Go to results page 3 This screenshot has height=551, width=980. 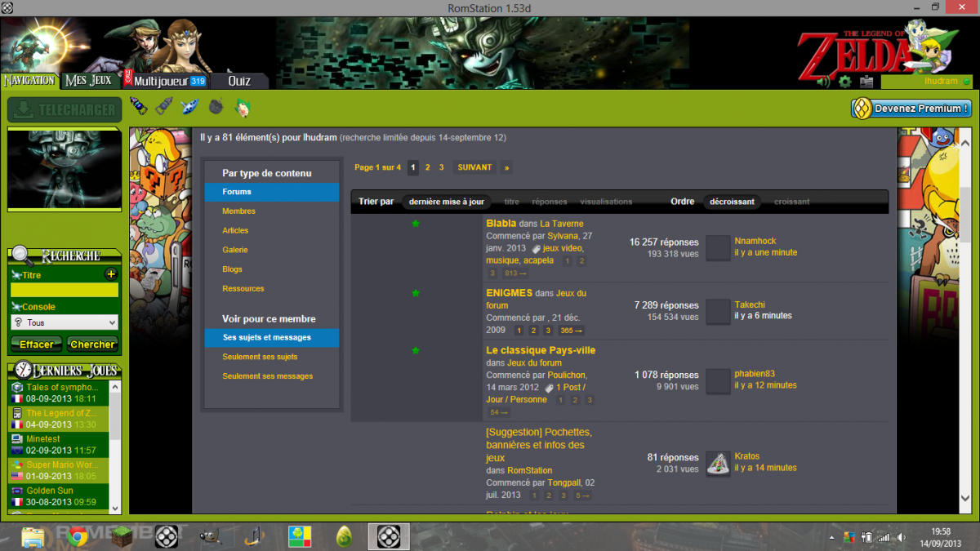tap(442, 167)
